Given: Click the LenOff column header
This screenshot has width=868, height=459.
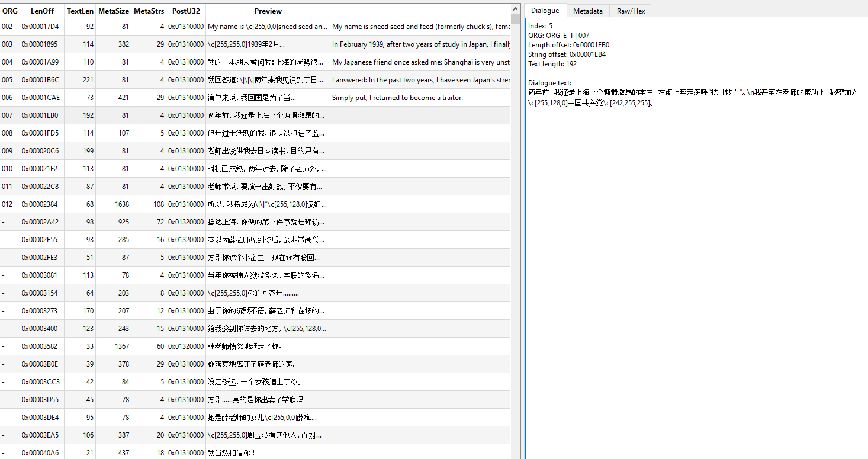Looking at the screenshot, I should point(42,11).
